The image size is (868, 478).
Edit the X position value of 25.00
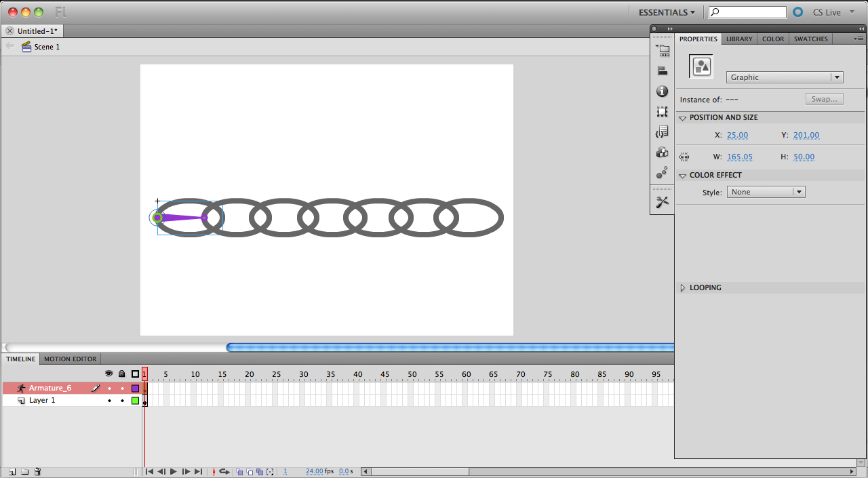[737, 135]
